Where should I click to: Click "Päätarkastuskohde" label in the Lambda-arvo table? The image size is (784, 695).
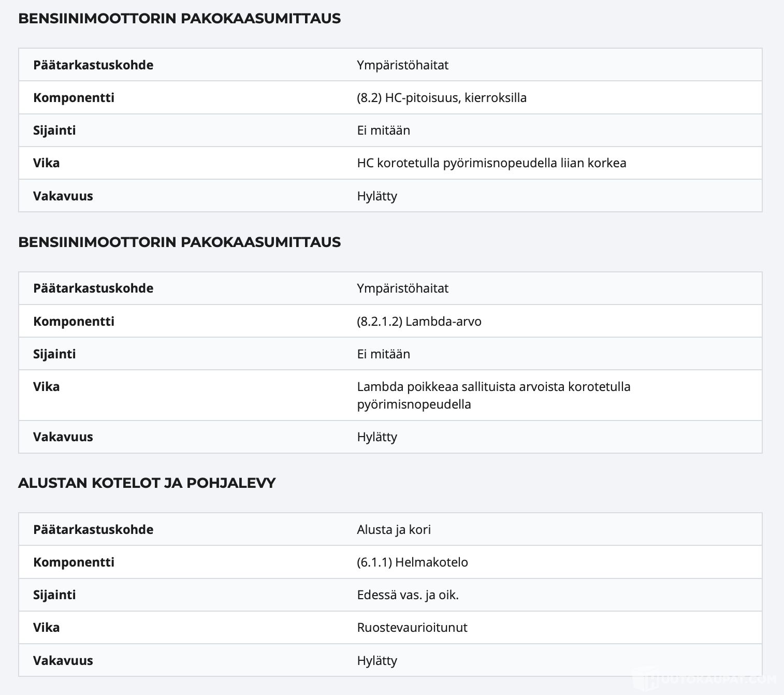pyautogui.click(x=93, y=288)
